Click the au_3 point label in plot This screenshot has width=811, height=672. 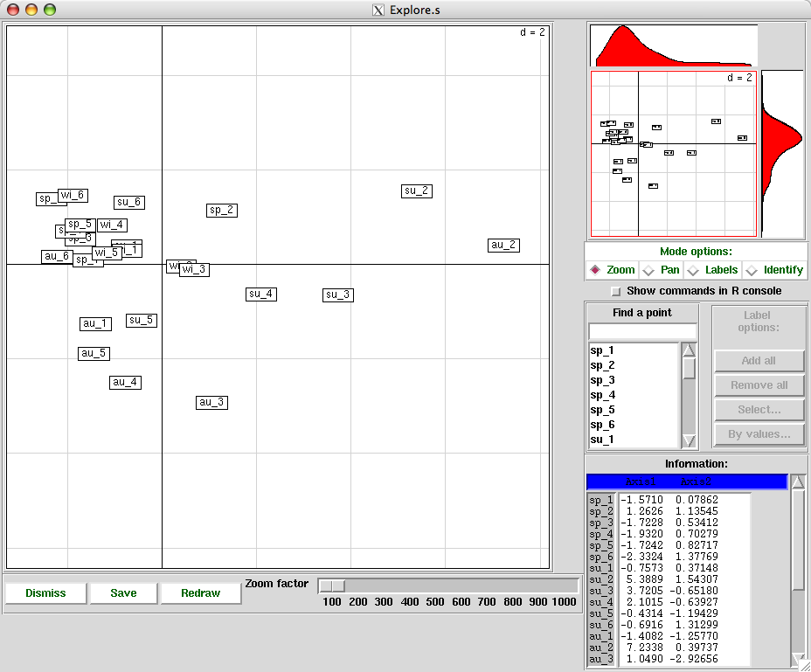point(211,403)
